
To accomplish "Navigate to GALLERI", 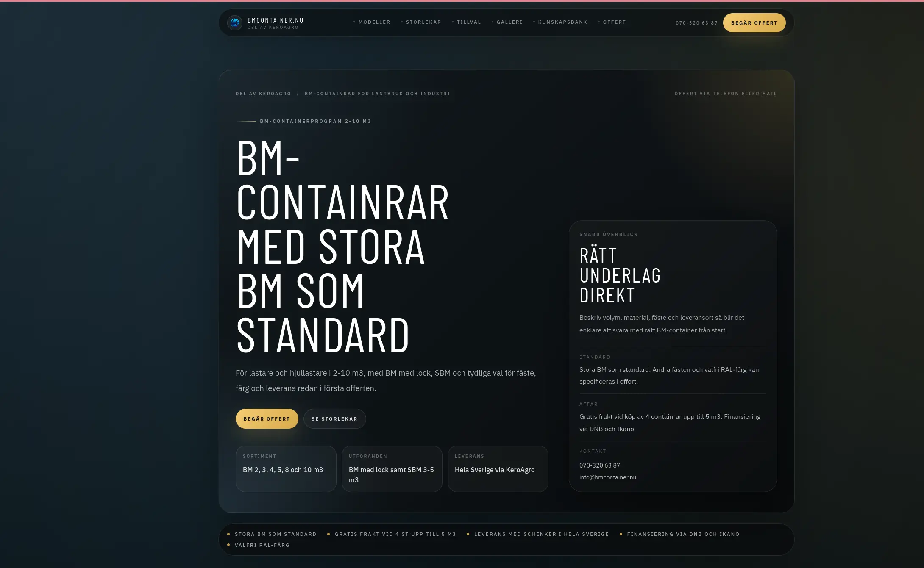I will tap(509, 22).
